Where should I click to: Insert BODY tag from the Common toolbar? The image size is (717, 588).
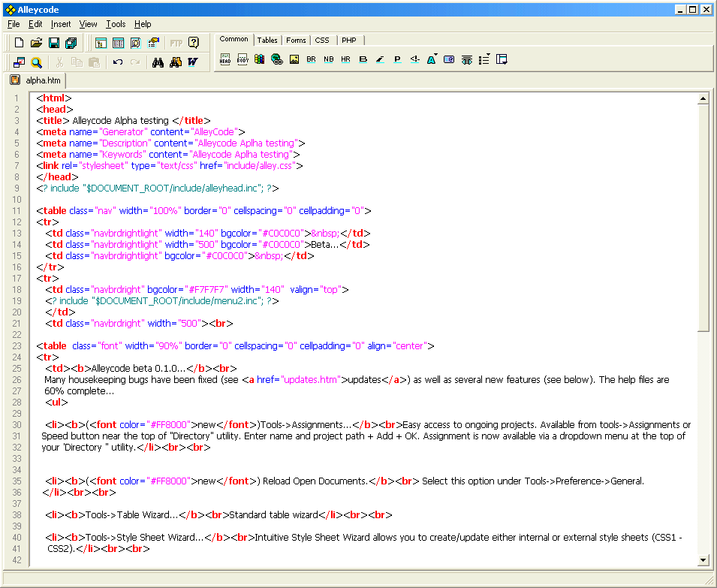click(243, 59)
